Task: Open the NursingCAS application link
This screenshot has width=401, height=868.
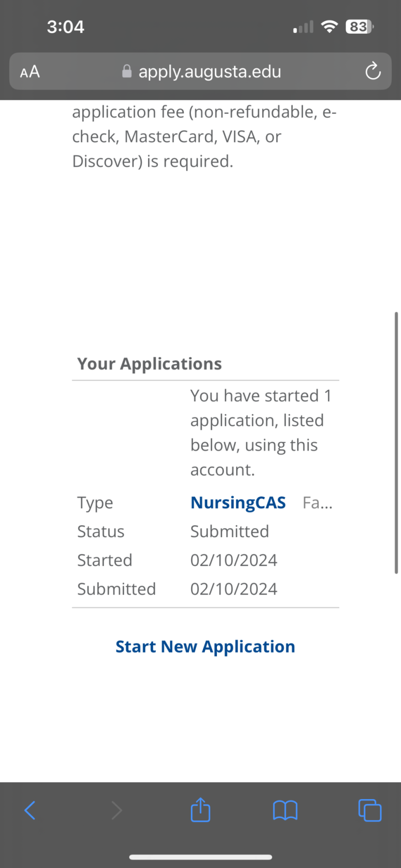Action: [238, 502]
